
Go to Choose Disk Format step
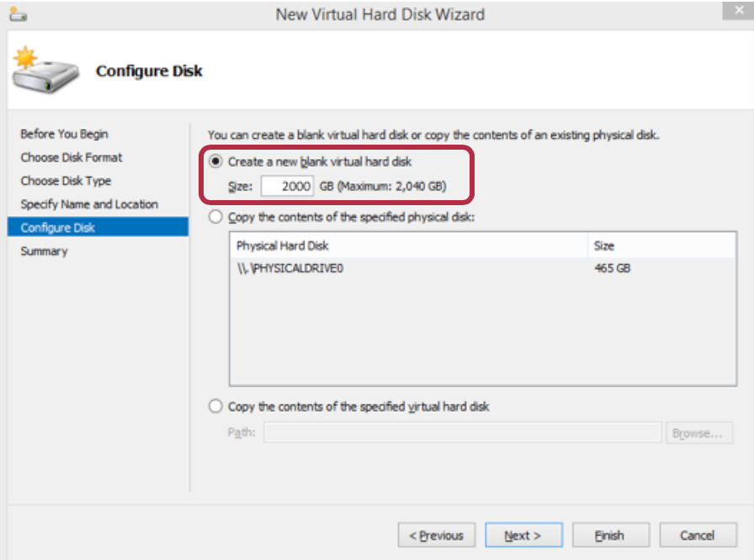[x=72, y=157]
